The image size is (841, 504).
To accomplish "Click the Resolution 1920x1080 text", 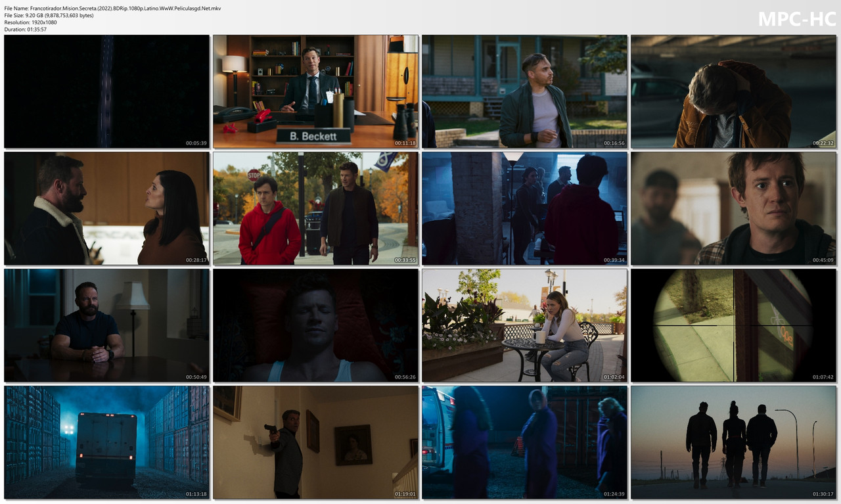I will point(30,22).
